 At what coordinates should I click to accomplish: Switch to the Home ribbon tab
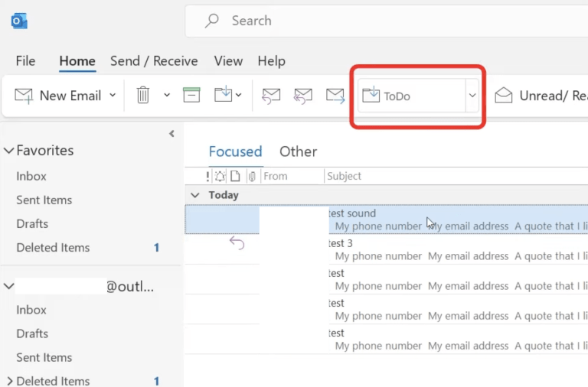coord(77,61)
